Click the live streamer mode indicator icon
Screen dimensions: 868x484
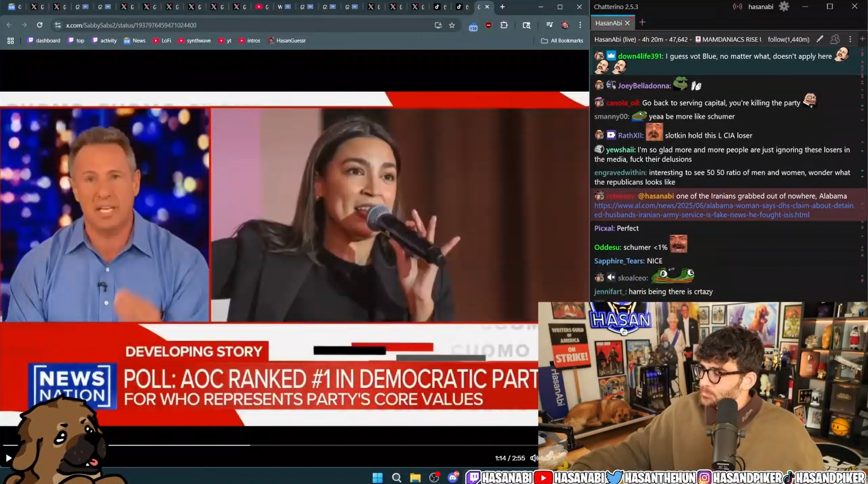pyautogui.click(x=737, y=6)
